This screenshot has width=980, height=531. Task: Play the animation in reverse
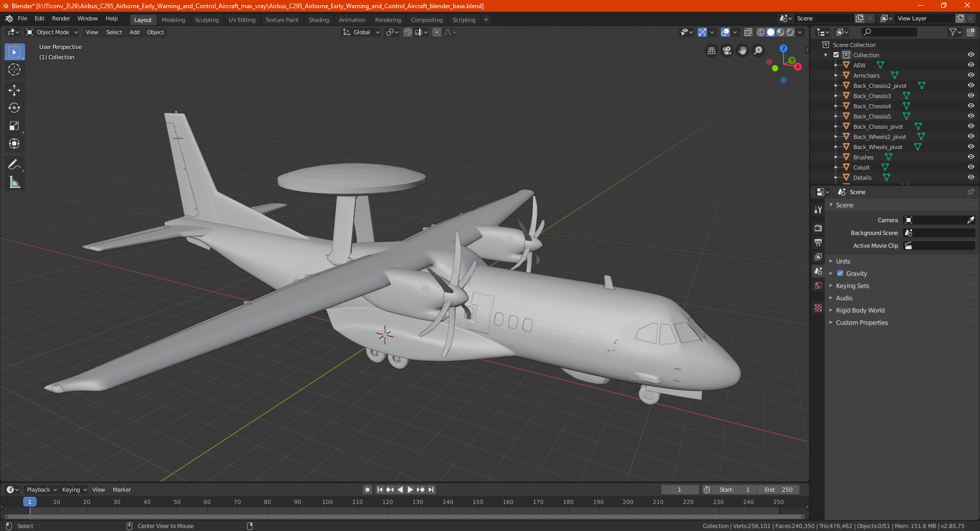(x=400, y=490)
